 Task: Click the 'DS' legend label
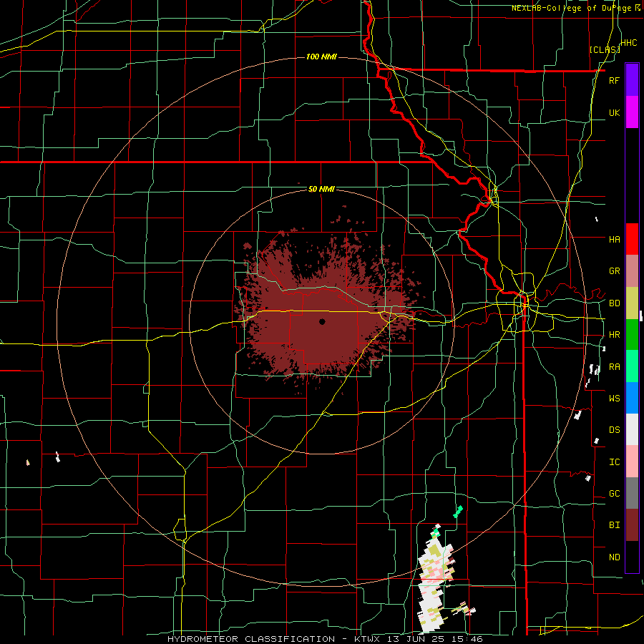614,430
